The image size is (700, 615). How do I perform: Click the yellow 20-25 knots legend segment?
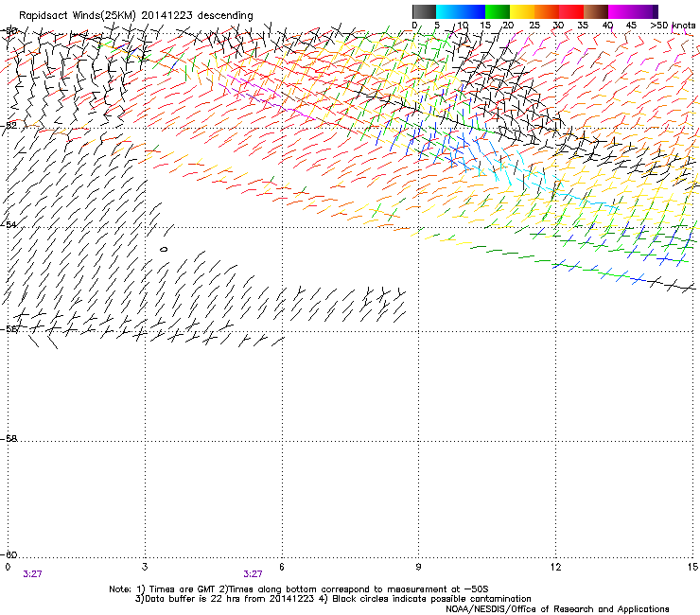pos(522,11)
